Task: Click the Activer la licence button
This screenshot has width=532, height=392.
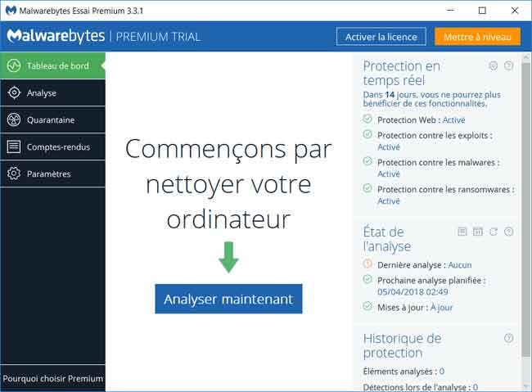Action: (x=381, y=37)
